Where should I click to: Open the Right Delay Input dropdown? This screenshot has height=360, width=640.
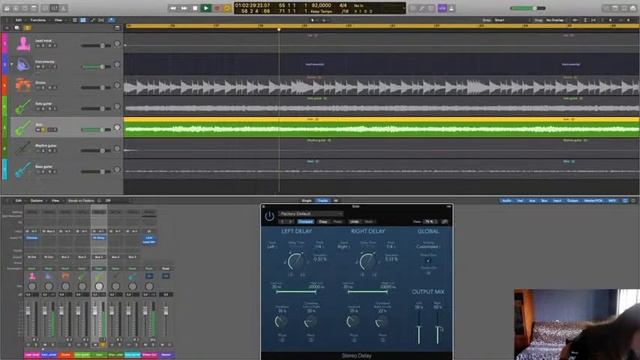[x=343, y=247]
